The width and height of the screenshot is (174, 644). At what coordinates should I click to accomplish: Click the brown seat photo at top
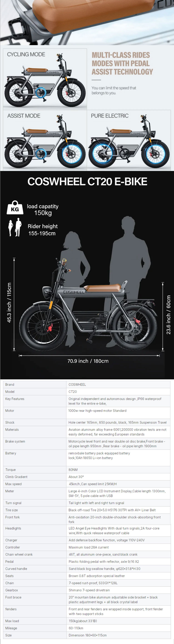[87, 22]
